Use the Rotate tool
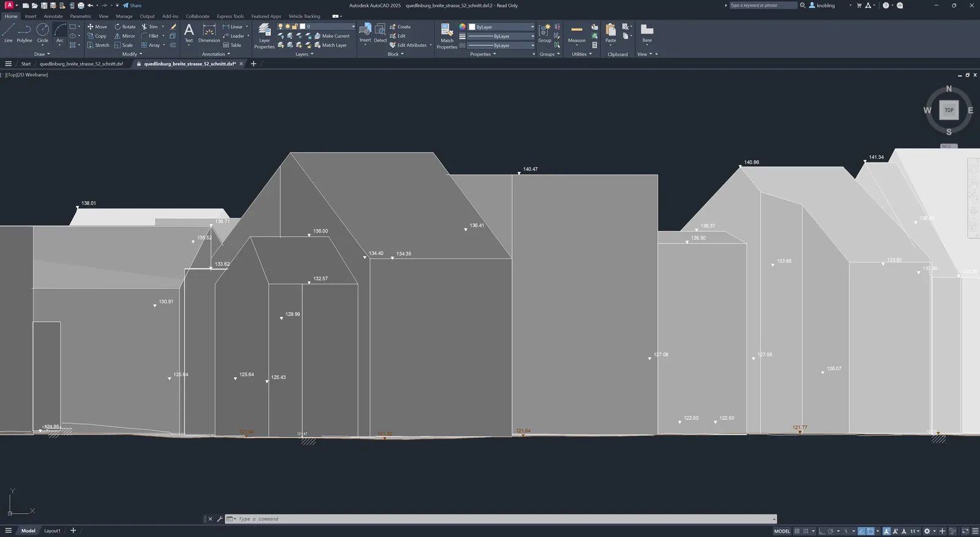This screenshot has height=537, width=980. 125,27
